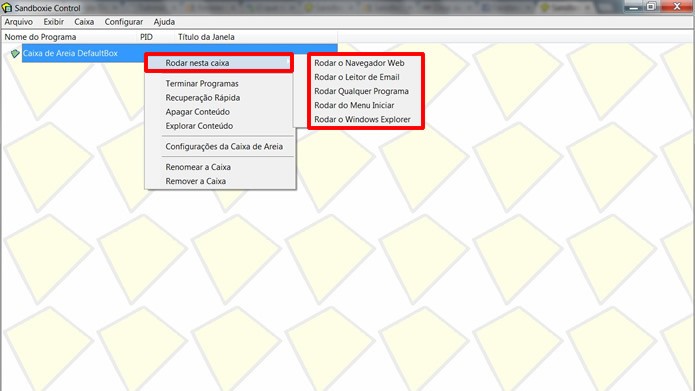Choose Rodar o Windows Explorer
This screenshot has height=391, width=695.
[362, 120]
